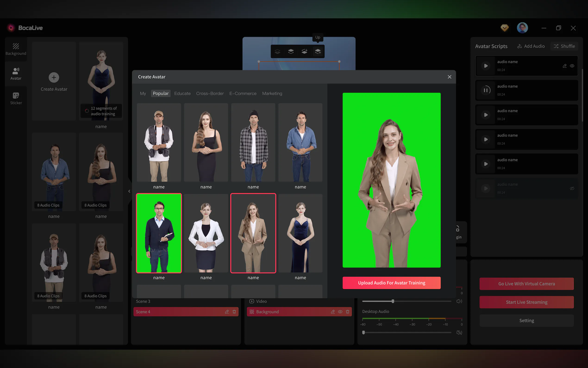Shuffle the avatar scripts
This screenshot has width=588, height=368.
click(x=564, y=46)
